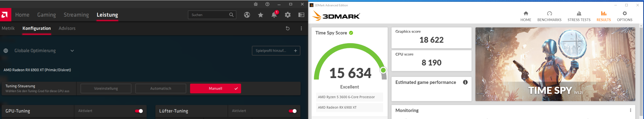This screenshot has height=119, width=644.
Task: Switch to Konfiguration sub-tab
Action: [x=37, y=28]
